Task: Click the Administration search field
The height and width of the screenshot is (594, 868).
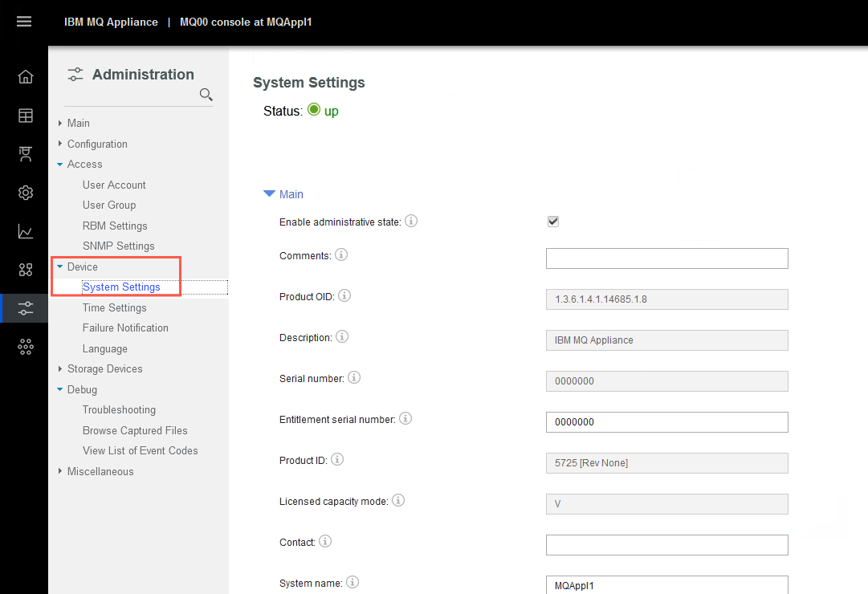Action: tap(131, 95)
